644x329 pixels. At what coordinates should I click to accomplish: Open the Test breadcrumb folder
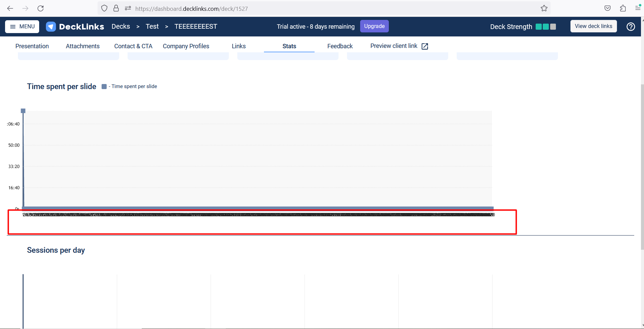point(152,27)
